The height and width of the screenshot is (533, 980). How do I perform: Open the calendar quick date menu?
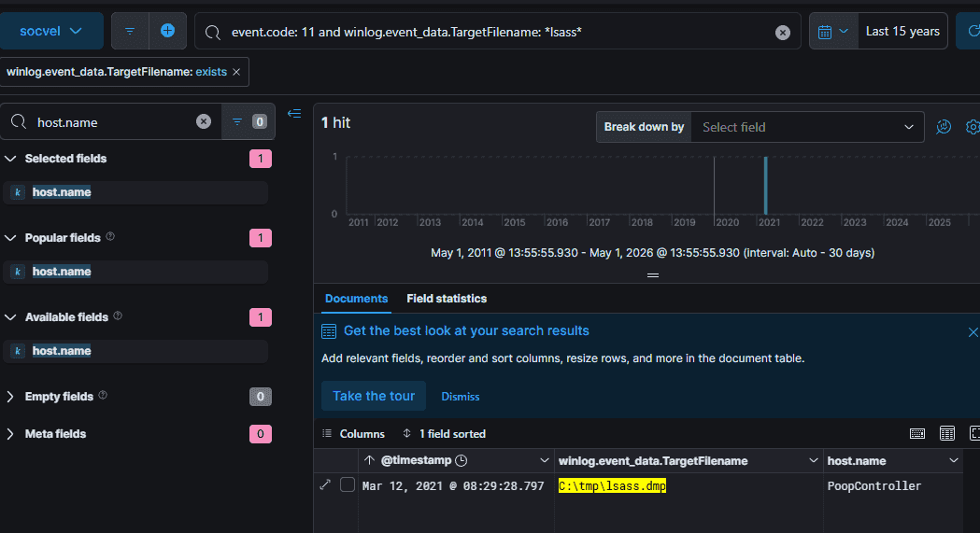click(x=832, y=31)
